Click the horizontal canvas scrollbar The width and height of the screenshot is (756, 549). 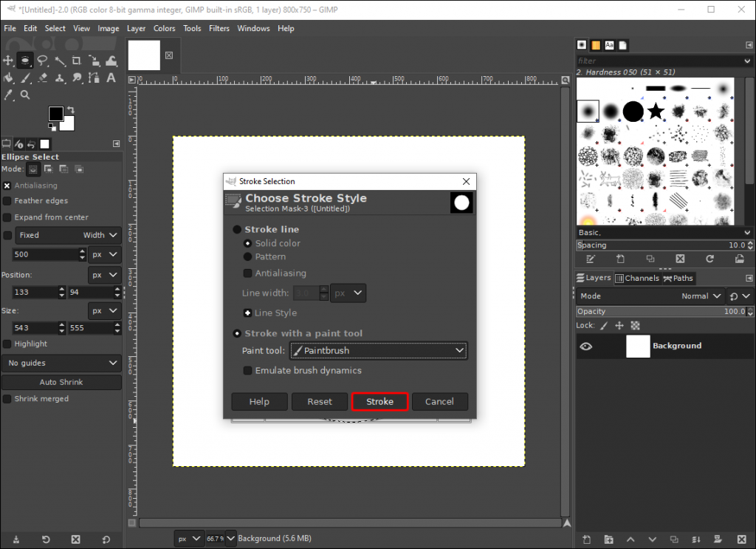(x=347, y=522)
